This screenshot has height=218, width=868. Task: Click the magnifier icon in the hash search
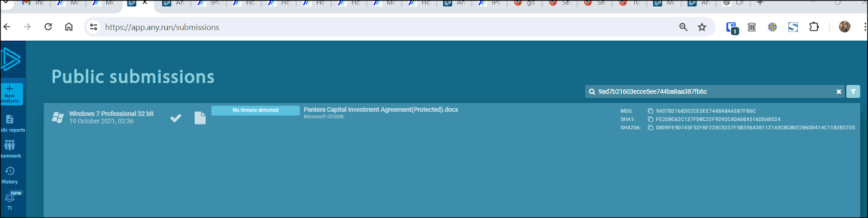point(592,92)
